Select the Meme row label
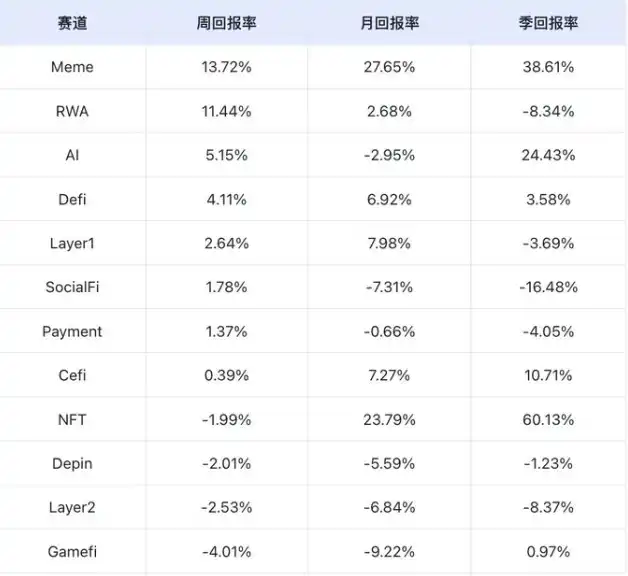This screenshot has width=628, height=576. tap(72, 67)
